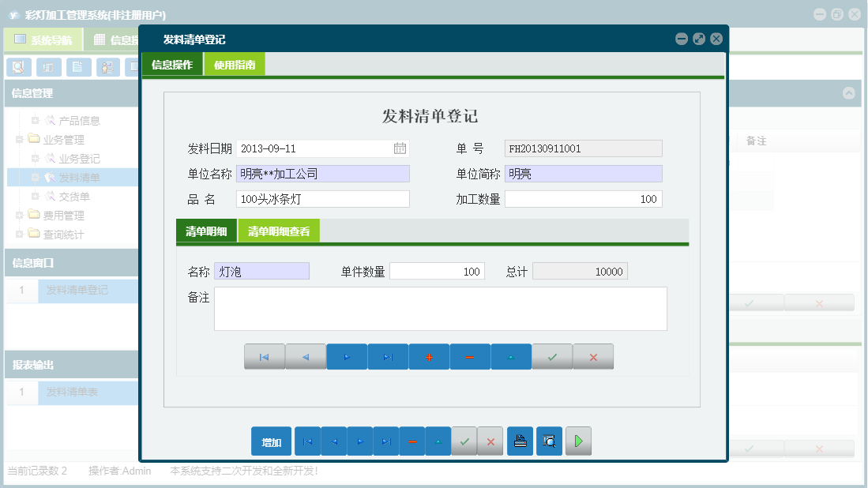Click the red plus to insert a detail row
The height and width of the screenshot is (488, 868).
[428, 356]
